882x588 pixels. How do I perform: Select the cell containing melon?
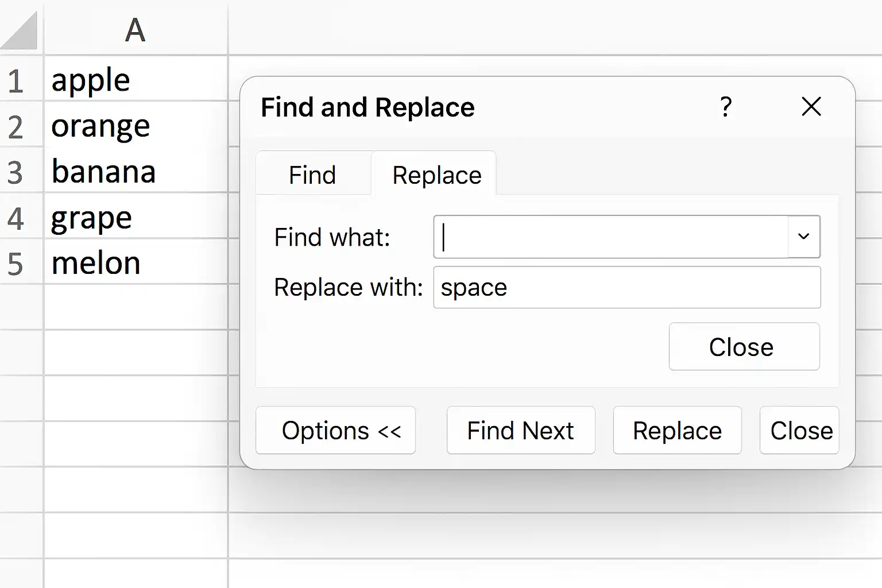tap(136, 264)
